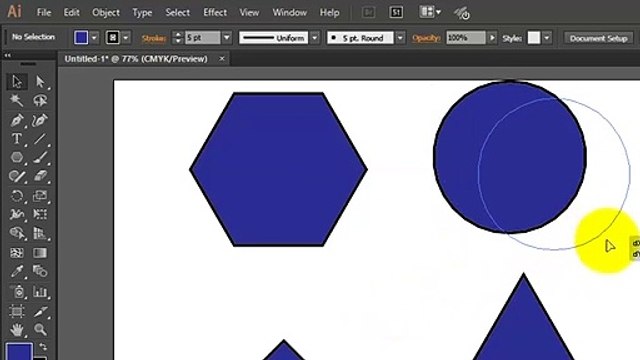640x360 pixels.
Task: Select the Magic Wand tool
Action: (17, 100)
